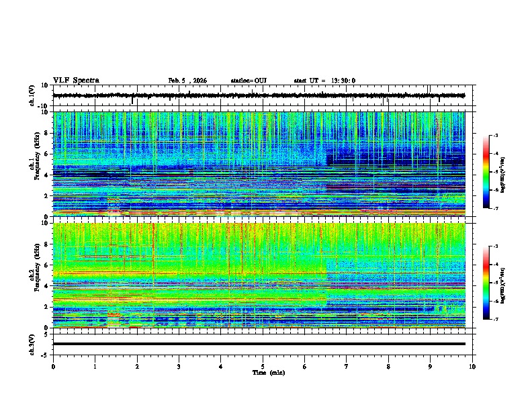Image resolution: width=532 pixels, height=411 pixels.
Task: Click the '-3' label on ch.1 color bar
Action: pos(496,136)
